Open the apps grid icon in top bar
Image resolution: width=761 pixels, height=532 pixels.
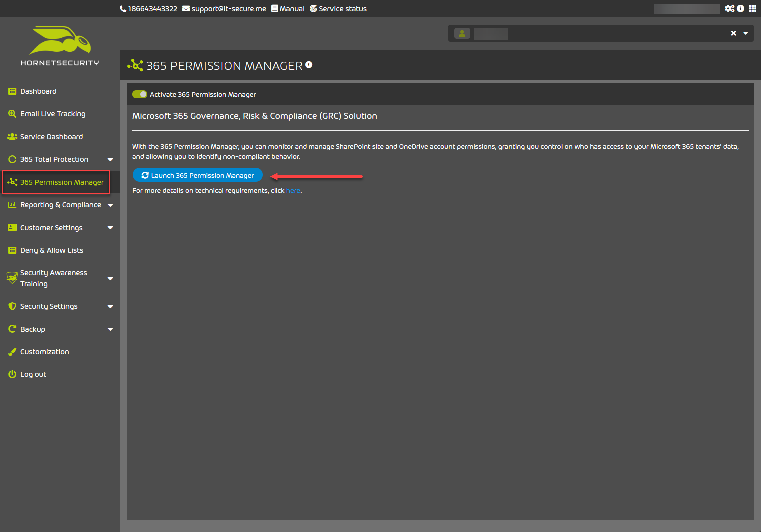click(x=752, y=8)
